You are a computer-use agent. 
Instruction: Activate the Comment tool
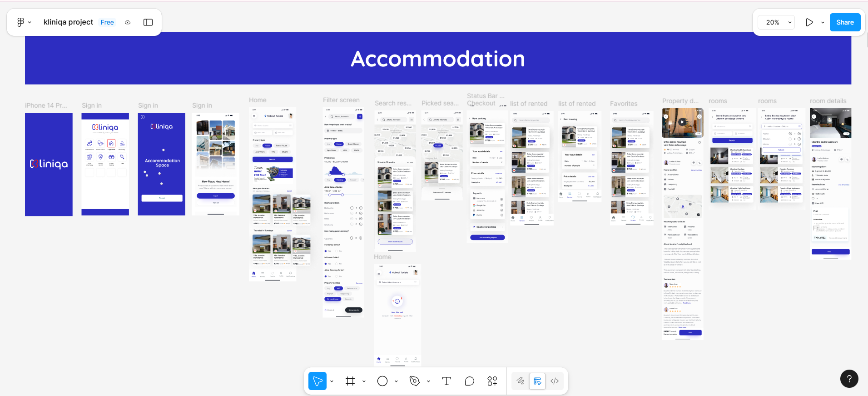pyautogui.click(x=470, y=381)
